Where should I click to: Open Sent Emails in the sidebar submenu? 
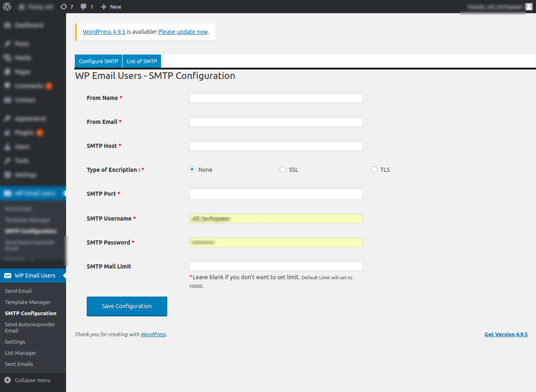pyautogui.click(x=19, y=364)
